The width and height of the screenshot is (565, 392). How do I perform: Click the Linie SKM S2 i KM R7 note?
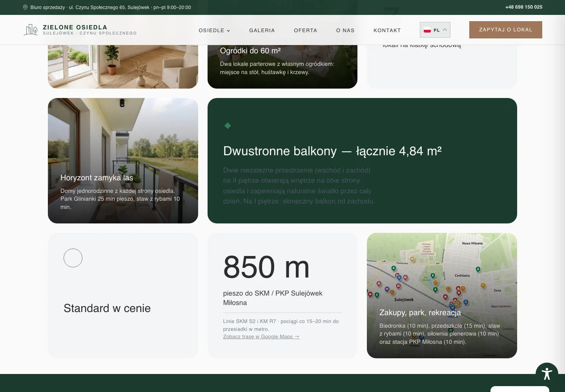(x=281, y=325)
